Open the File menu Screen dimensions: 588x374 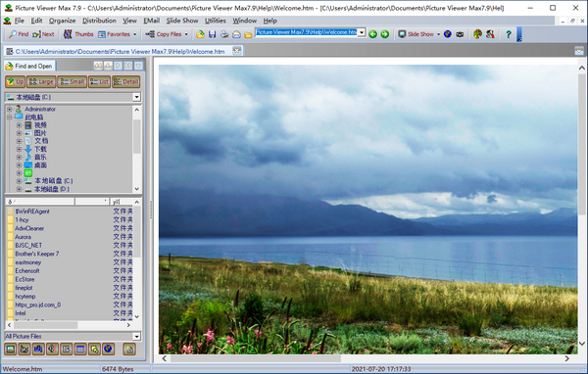(19, 21)
